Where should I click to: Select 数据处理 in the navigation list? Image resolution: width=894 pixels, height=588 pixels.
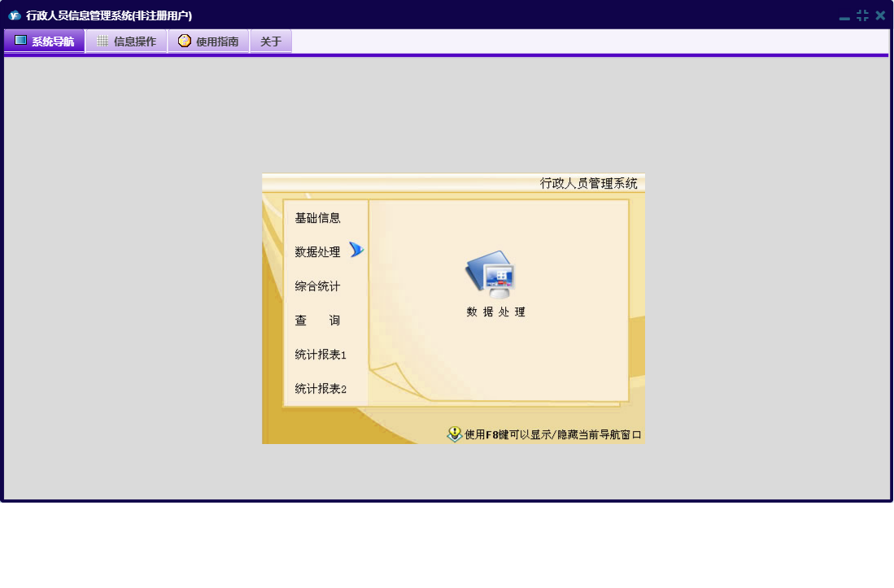[x=317, y=252]
